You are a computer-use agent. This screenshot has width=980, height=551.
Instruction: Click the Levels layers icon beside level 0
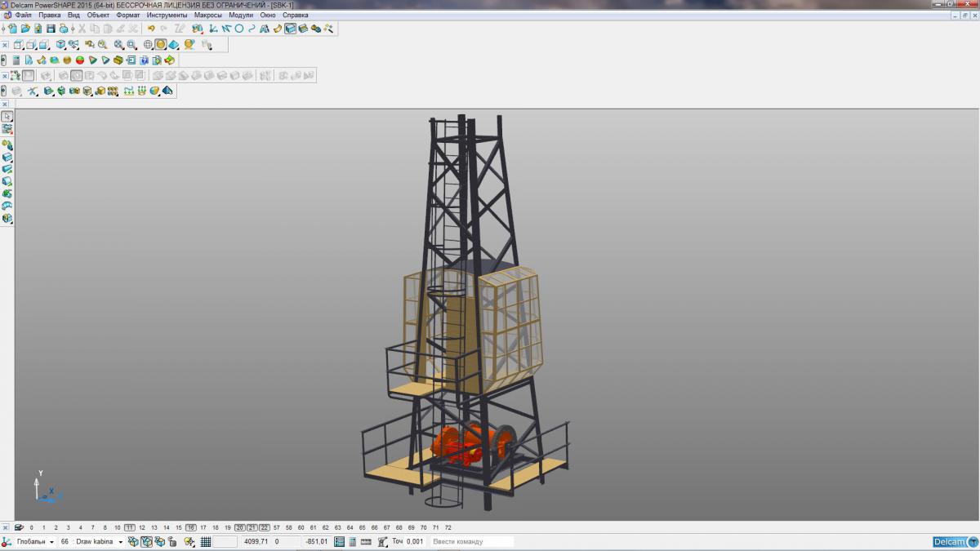click(19, 527)
